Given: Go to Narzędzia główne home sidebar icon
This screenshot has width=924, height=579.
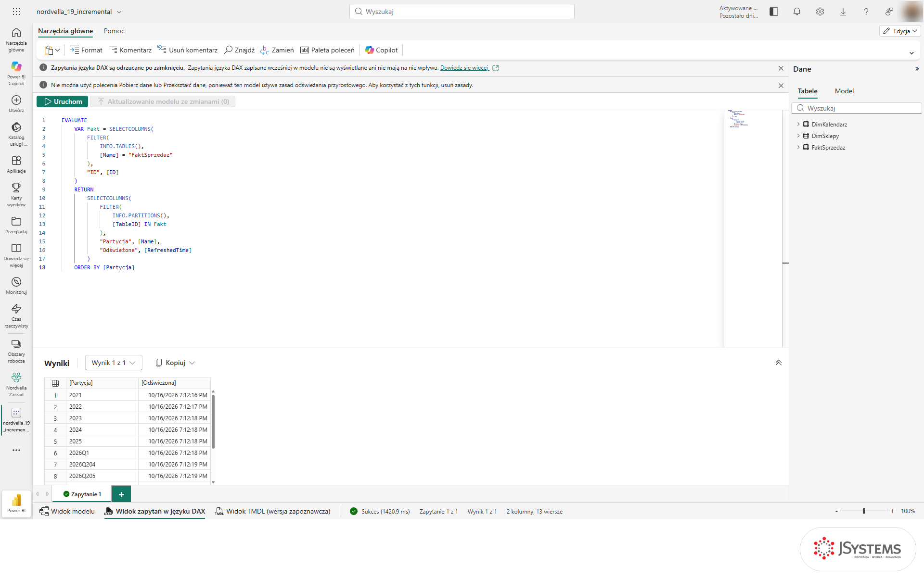Looking at the screenshot, I should tap(16, 39).
